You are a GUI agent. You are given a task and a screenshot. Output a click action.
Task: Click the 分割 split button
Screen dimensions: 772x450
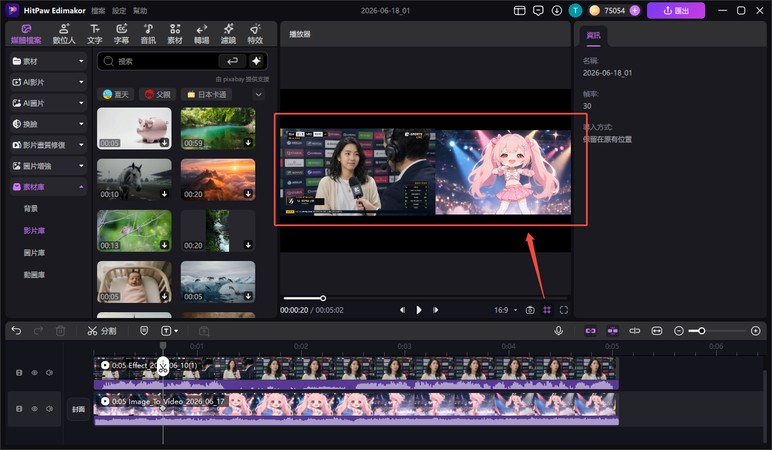[x=102, y=331]
